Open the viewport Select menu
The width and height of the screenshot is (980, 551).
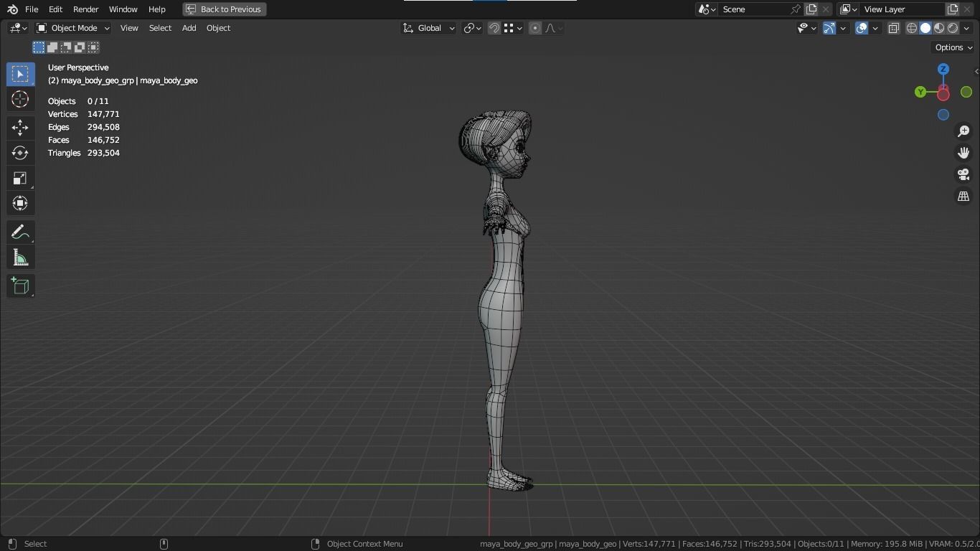(160, 28)
